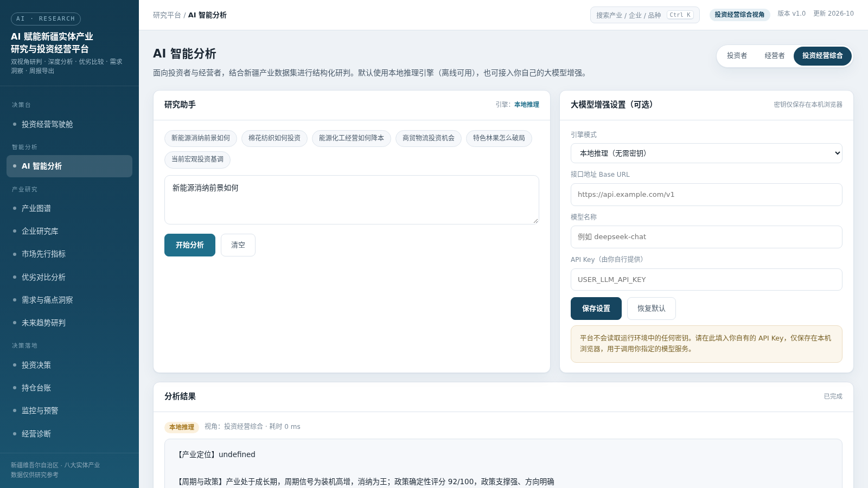Clear the query with 清空 button
The width and height of the screenshot is (868, 488).
(x=238, y=245)
